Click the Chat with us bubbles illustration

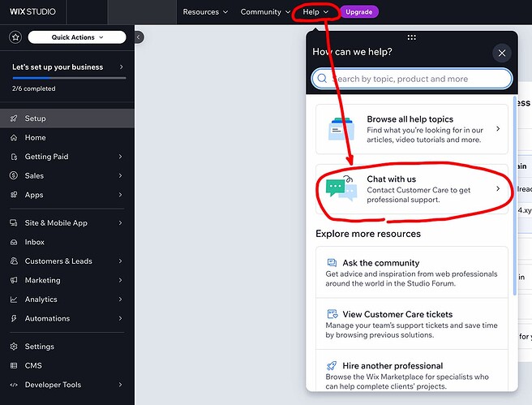[x=341, y=188]
